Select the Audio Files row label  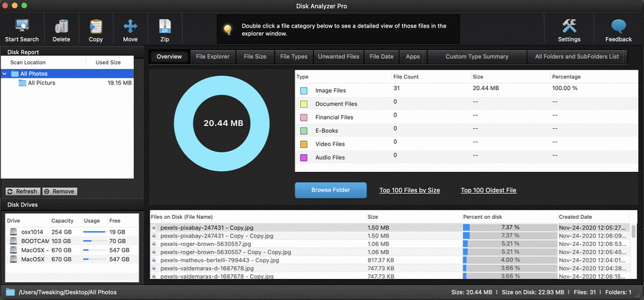[x=330, y=157]
